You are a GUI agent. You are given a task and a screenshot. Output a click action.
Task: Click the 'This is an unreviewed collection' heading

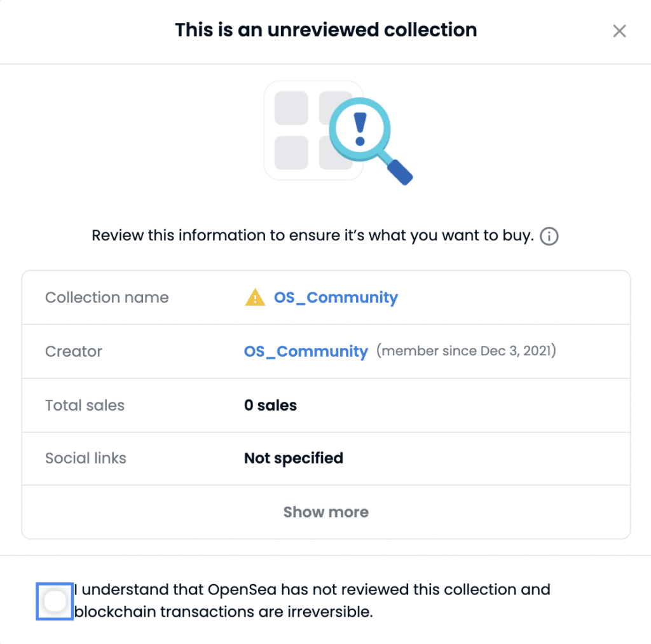pos(326,30)
